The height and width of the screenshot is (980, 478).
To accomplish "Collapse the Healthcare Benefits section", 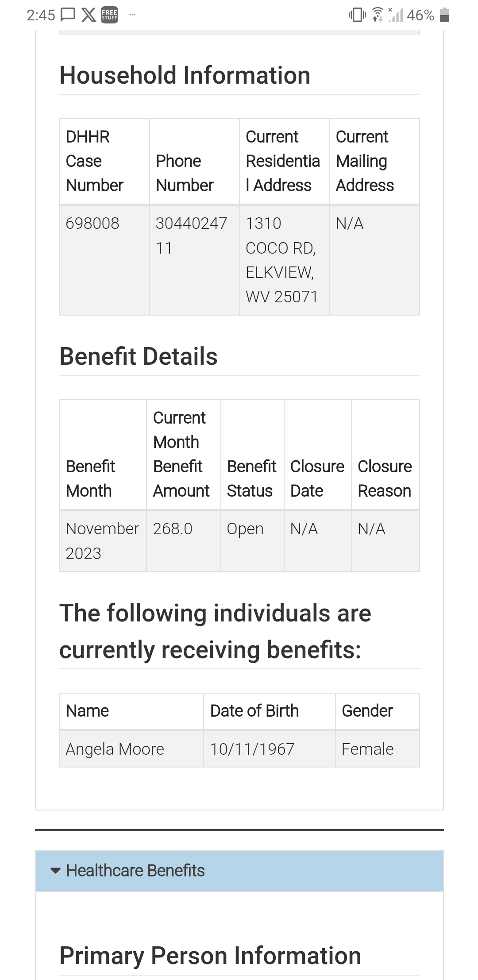I will click(x=239, y=870).
